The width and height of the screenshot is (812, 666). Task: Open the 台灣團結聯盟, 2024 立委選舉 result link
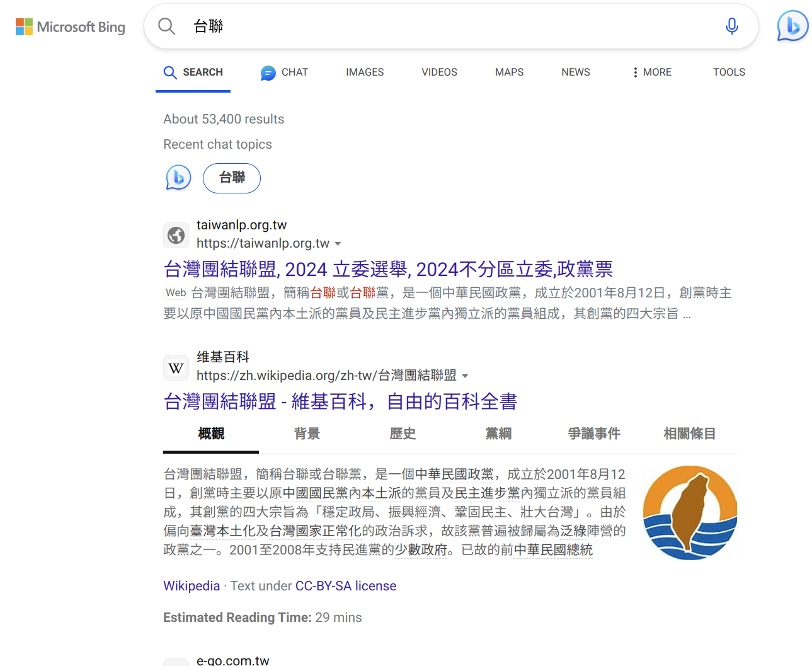(x=388, y=269)
